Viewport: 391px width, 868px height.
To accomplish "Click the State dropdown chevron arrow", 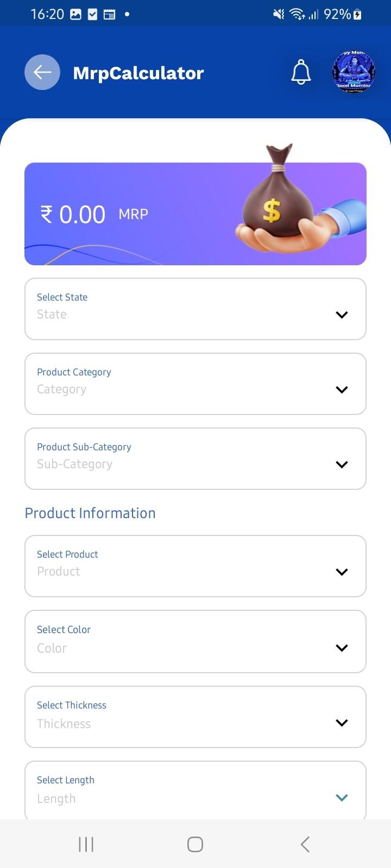I will [x=342, y=315].
